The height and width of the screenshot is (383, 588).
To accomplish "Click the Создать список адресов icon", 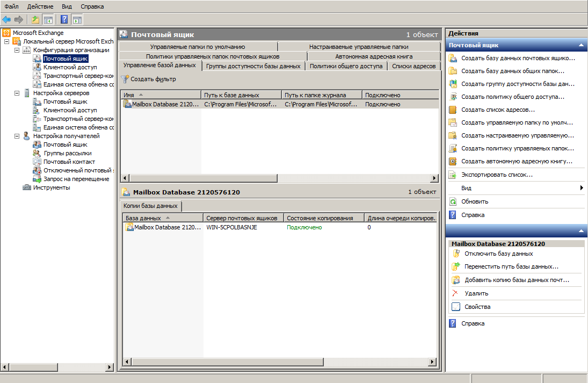I will click(453, 110).
